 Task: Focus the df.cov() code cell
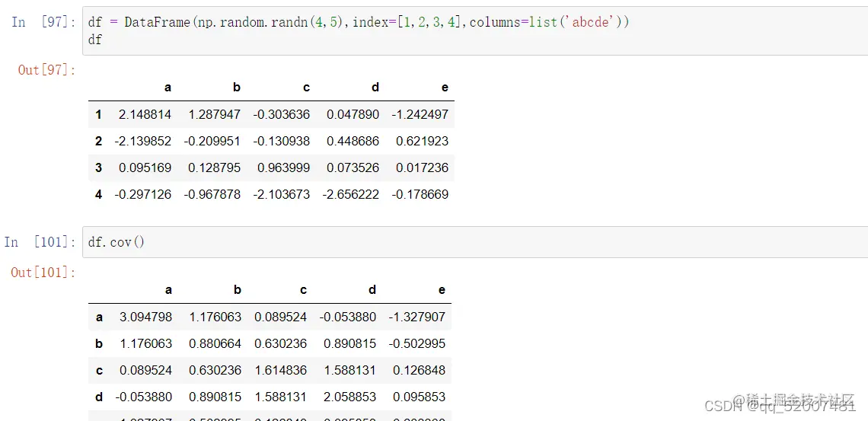pos(475,242)
